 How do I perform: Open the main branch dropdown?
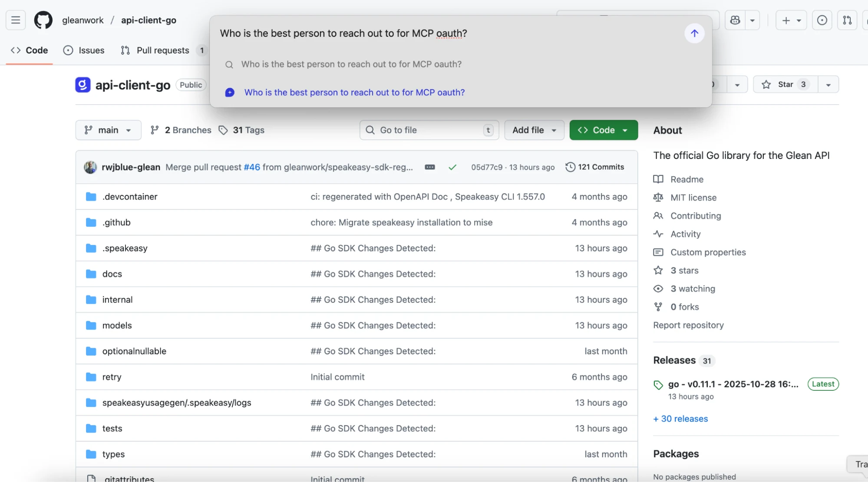108,130
